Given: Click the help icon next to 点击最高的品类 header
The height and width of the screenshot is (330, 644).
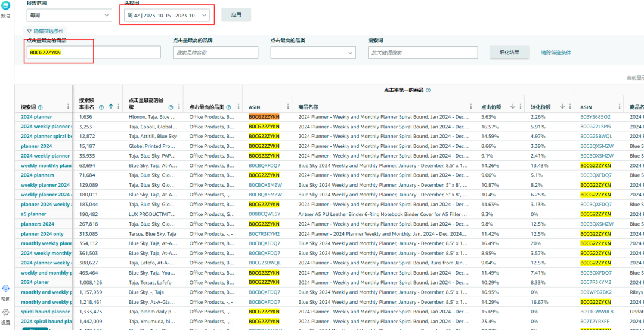Looking at the screenshot, I should click(228, 107).
